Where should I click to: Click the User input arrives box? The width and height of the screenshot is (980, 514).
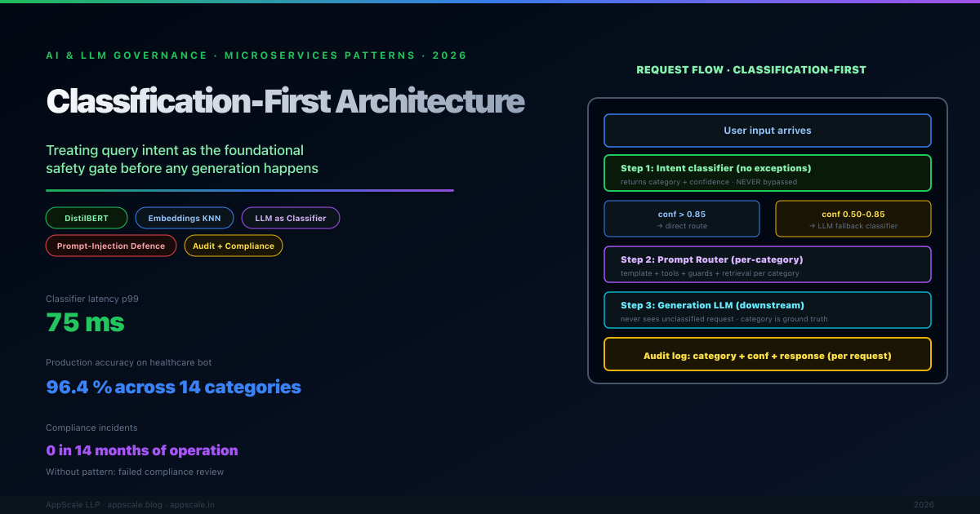[x=767, y=131]
